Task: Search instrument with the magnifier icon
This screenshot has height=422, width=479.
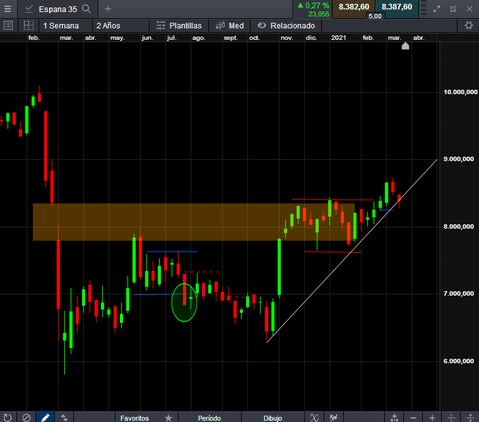Action: [x=86, y=9]
